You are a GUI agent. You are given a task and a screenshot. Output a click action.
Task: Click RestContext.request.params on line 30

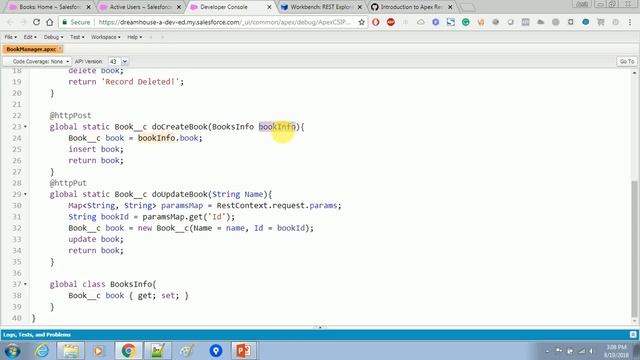pyautogui.click(x=278, y=206)
